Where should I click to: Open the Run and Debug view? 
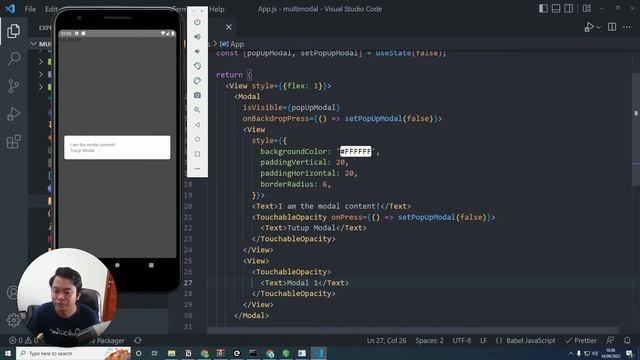[x=13, y=114]
